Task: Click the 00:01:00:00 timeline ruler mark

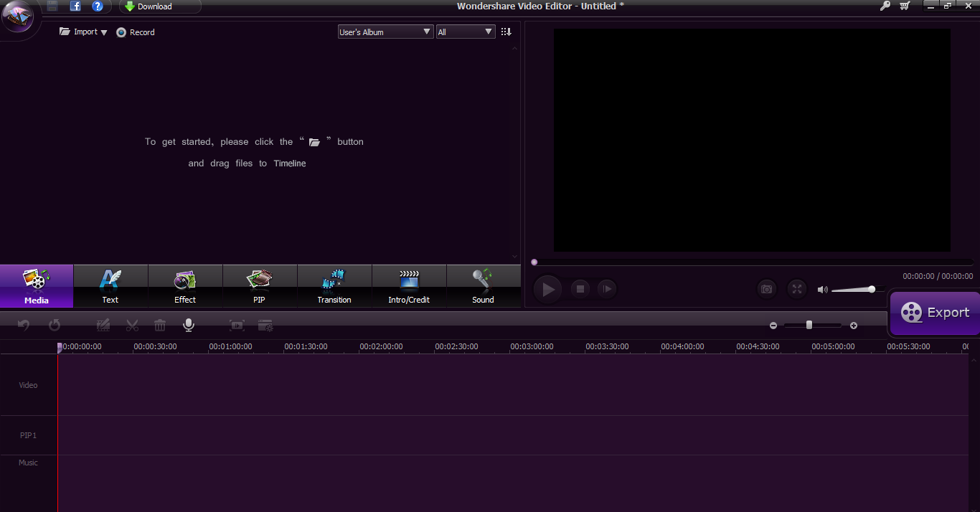Action: click(x=230, y=346)
